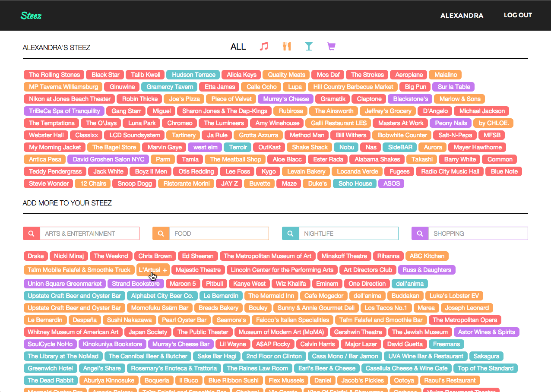
Task: Filter steez by music note icon
Action: pyautogui.click(x=264, y=46)
